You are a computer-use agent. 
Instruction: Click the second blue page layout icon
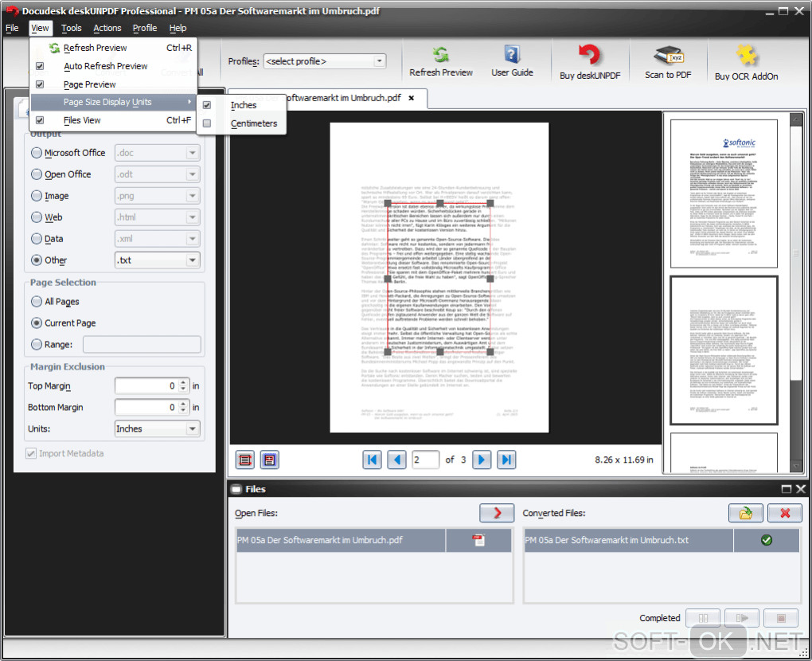pyautogui.click(x=270, y=460)
